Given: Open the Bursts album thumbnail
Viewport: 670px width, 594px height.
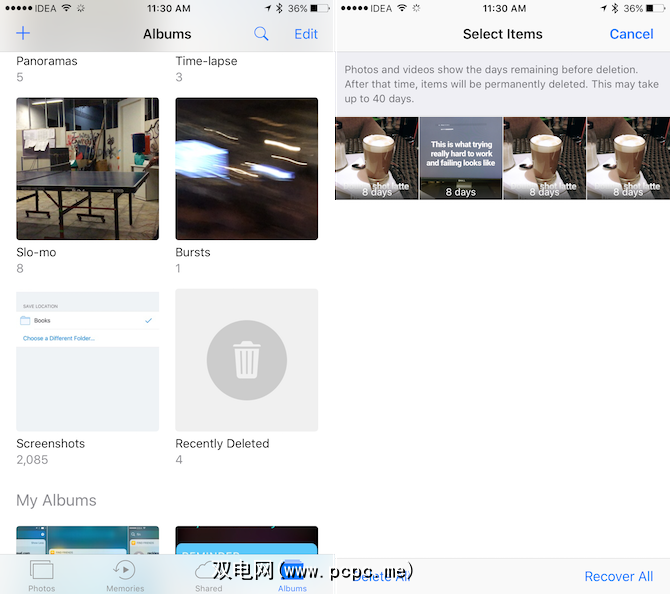Looking at the screenshot, I should (247, 169).
